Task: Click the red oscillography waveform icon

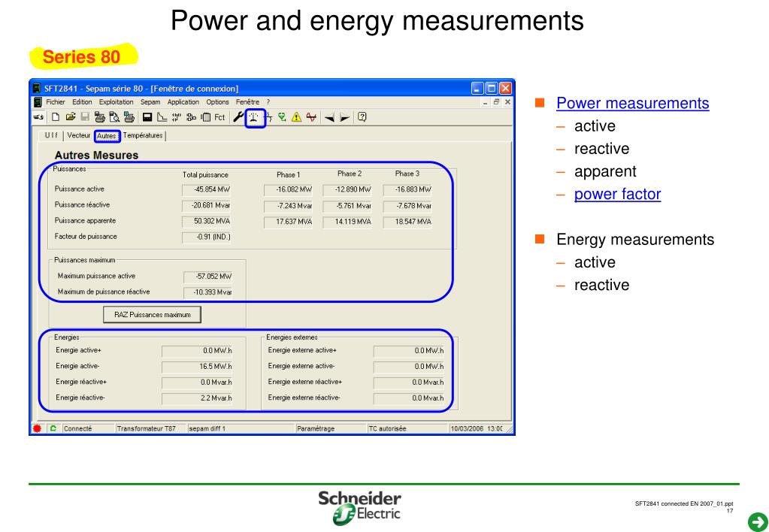Action: click(311, 117)
